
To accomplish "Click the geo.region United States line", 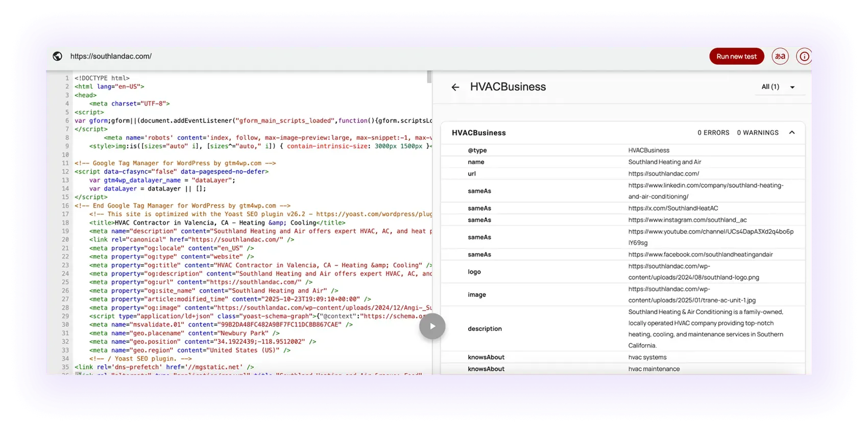I will 190,350.
